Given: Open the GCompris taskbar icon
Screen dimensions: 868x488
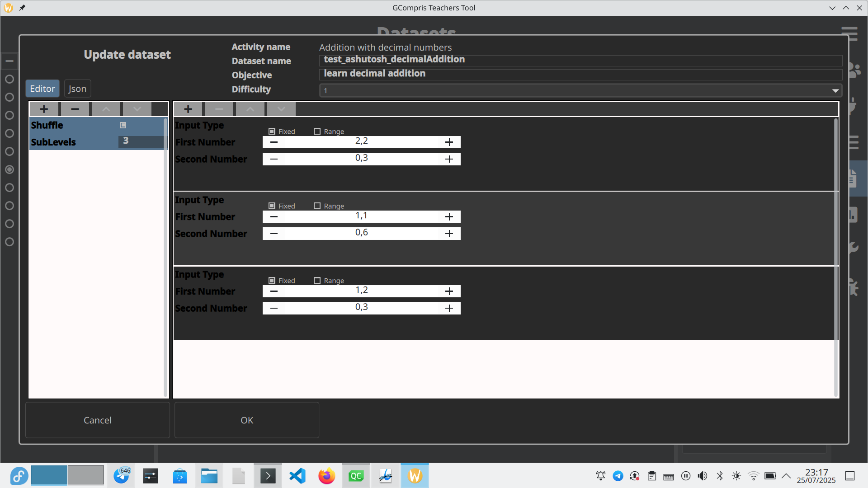Looking at the screenshot, I should tap(415, 476).
